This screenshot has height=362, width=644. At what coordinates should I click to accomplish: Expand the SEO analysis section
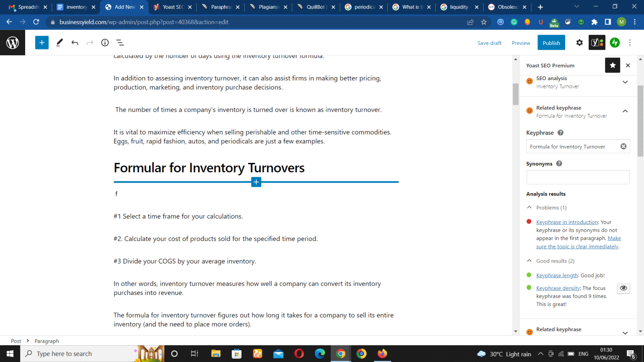click(x=625, y=82)
